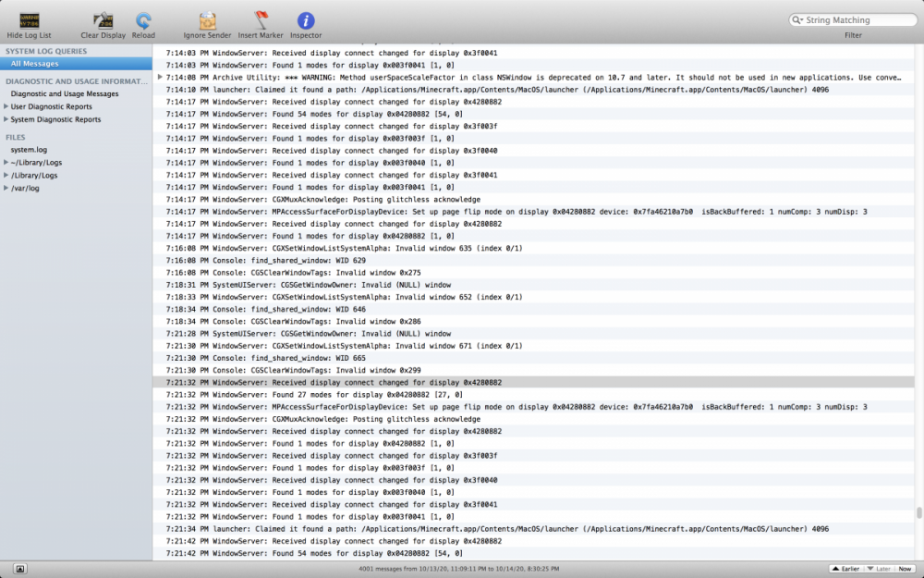This screenshot has height=578, width=924.
Task: Expand the ~/Library/Logs folder
Action: pyautogui.click(x=6, y=162)
